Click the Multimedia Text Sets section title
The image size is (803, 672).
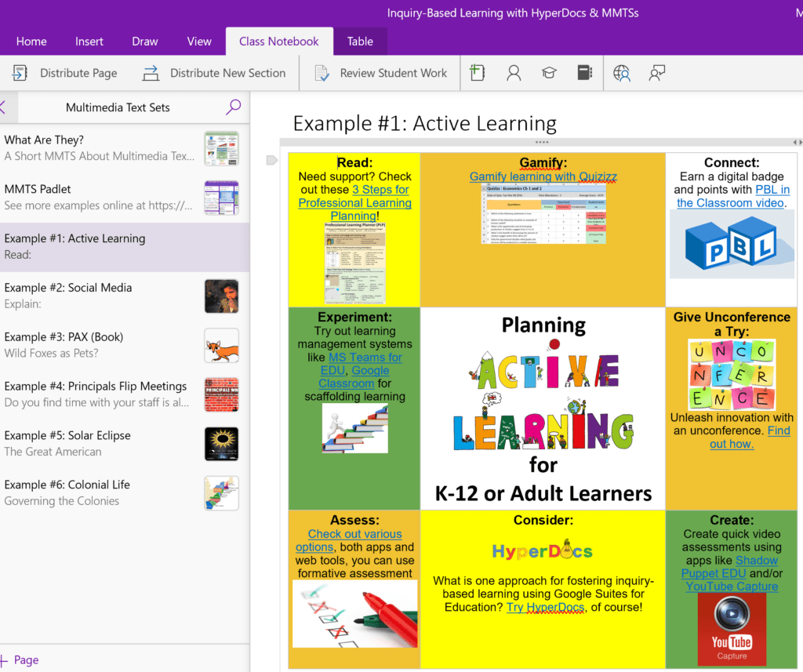[118, 107]
